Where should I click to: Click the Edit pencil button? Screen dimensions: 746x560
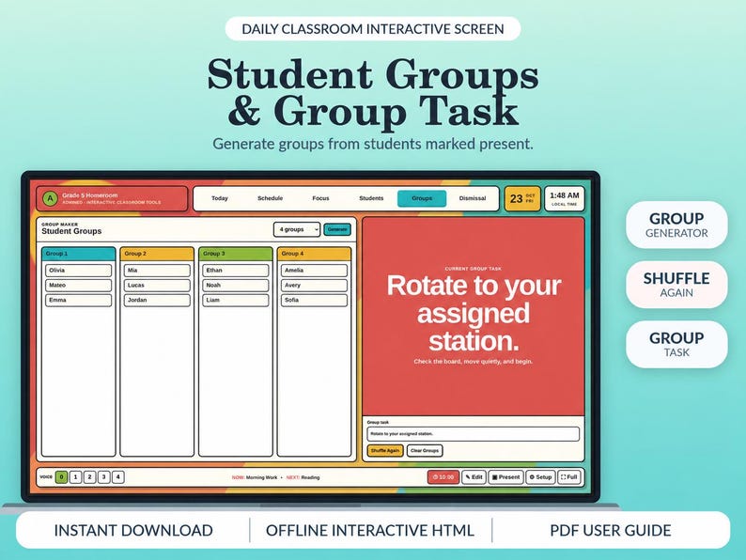click(474, 477)
